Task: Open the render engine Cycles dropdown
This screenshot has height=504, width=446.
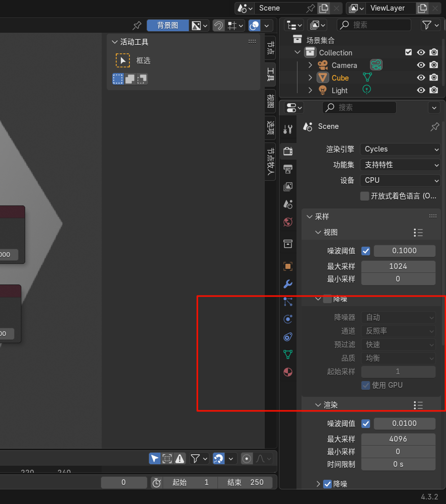Action: 400,149
